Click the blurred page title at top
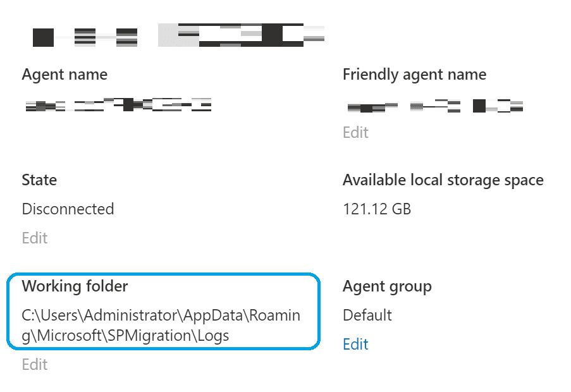 178,35
